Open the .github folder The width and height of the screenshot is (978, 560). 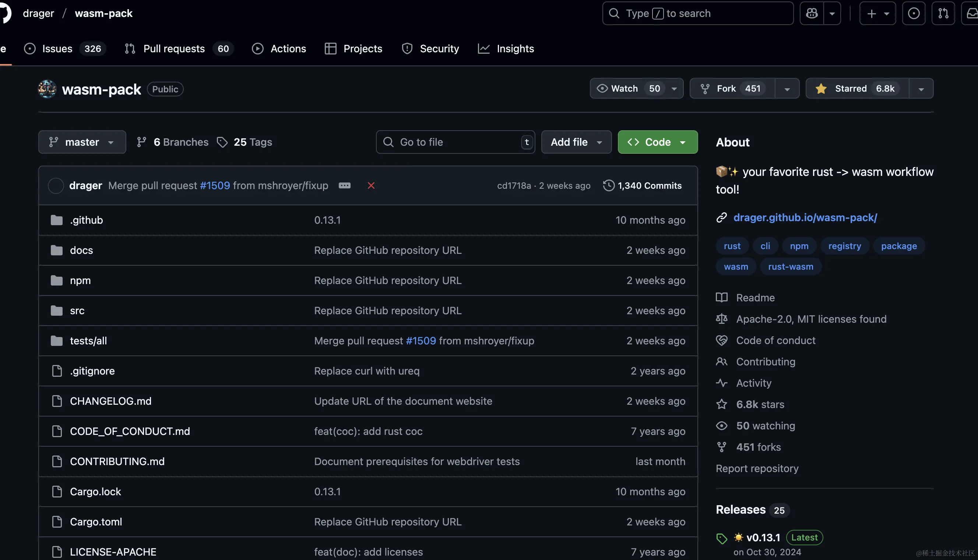[86, 220]
